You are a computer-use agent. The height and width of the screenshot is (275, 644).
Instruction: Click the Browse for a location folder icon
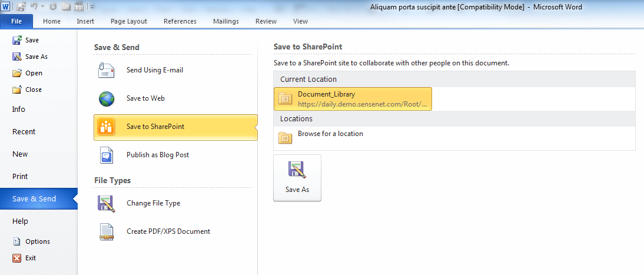[x=285, y=138]
